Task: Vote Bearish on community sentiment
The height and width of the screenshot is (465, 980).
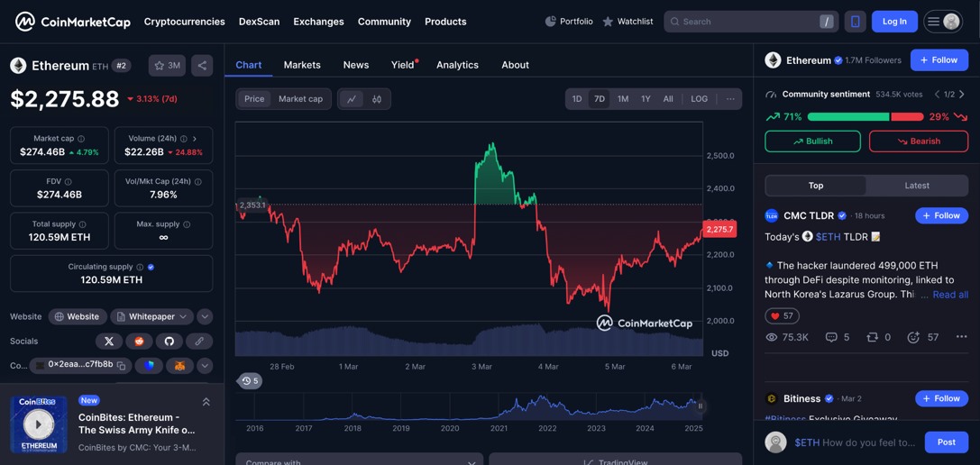Action: [919, 141]
